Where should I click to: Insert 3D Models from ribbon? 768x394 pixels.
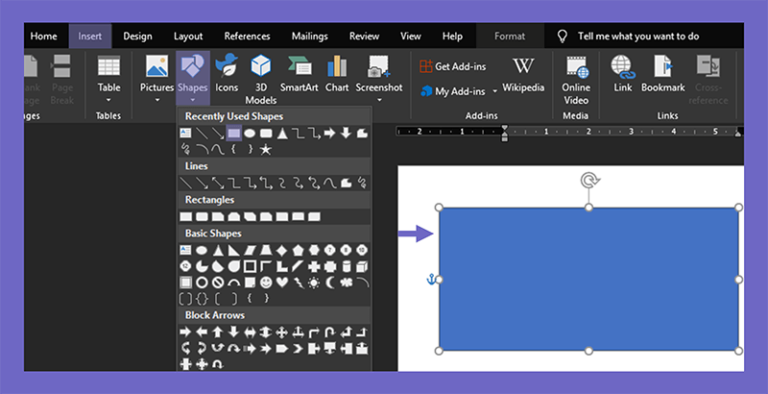261,79
